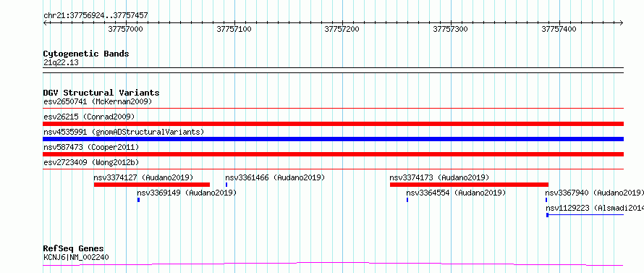This screenshot has height=273, width=644.
Task: Click the nsv3374173 (Audano2019) red variant bar
Action: [x=469, y=185]
